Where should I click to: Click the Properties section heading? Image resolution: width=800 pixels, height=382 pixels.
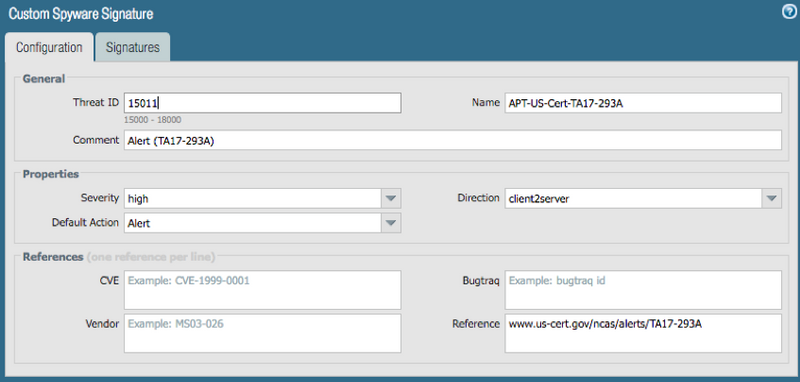(x=51, y=174)
